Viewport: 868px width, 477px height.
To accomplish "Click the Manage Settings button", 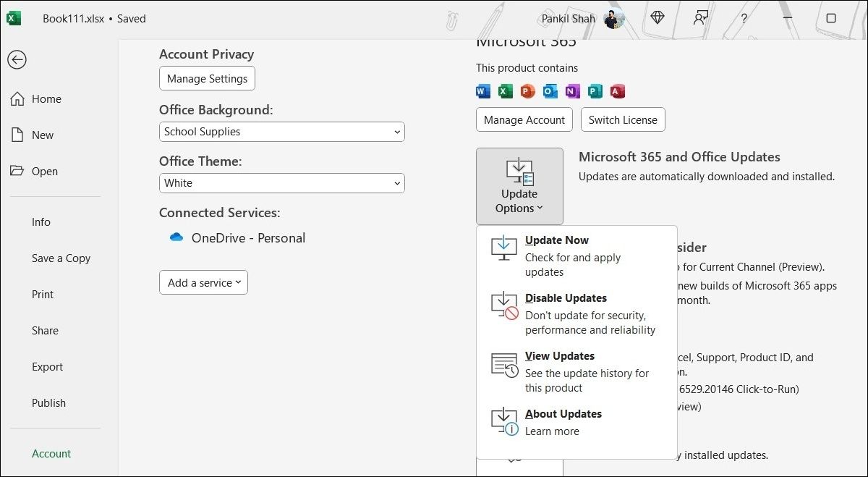I will (207, 78).
